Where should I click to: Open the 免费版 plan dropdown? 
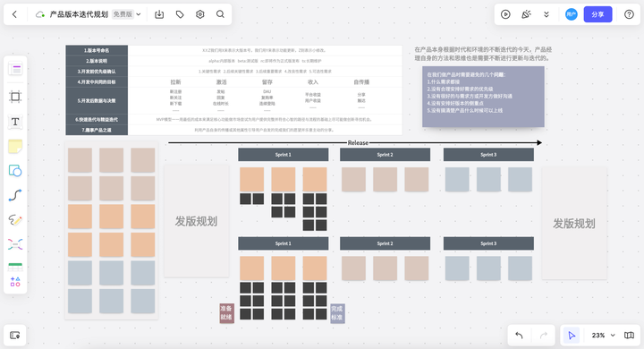126,14
